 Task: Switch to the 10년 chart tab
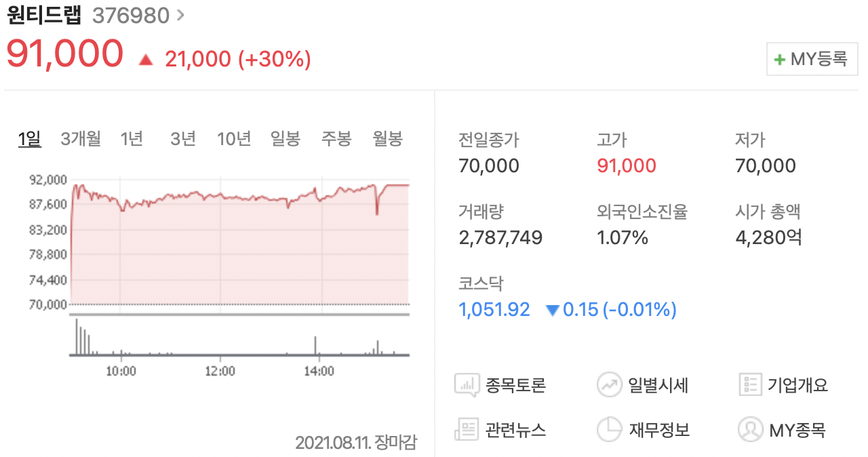233,138
